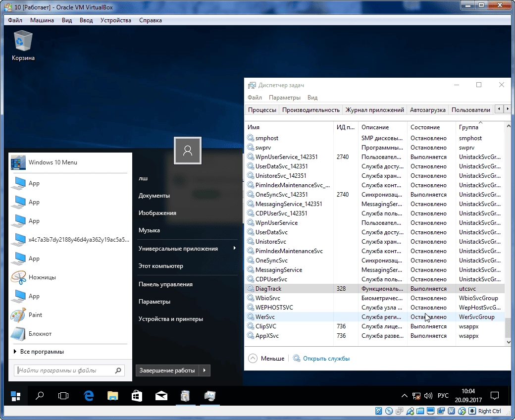Switch to Пользователи tab

pyautogui.click(x=470, y=109)
